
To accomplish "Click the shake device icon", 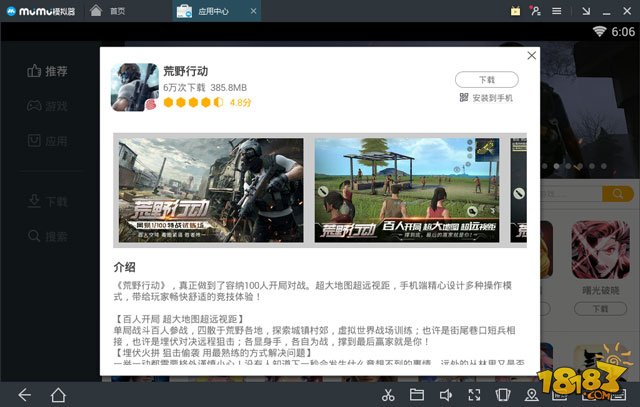I will click(502, 395).
